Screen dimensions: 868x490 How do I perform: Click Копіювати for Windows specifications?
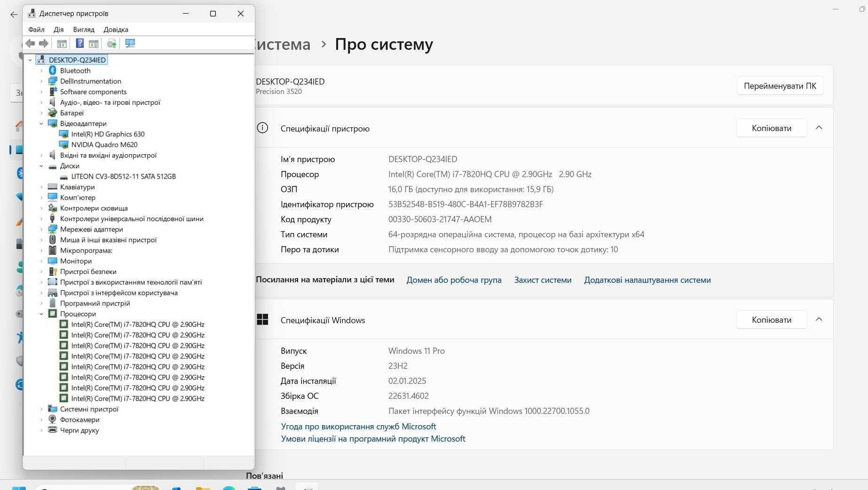pyautogui.click(x=772, y=319)
